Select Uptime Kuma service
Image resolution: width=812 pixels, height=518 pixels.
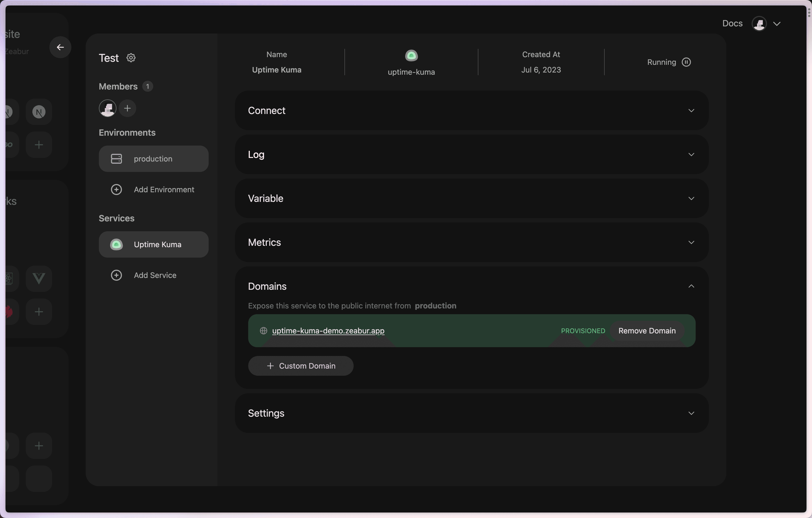pyautogui.click(x=153, y=244)
